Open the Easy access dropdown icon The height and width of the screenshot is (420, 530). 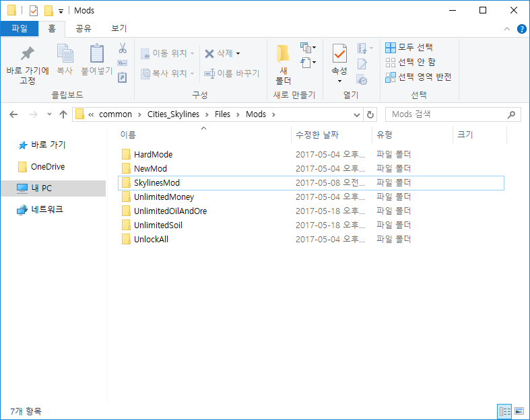point(308,63)
